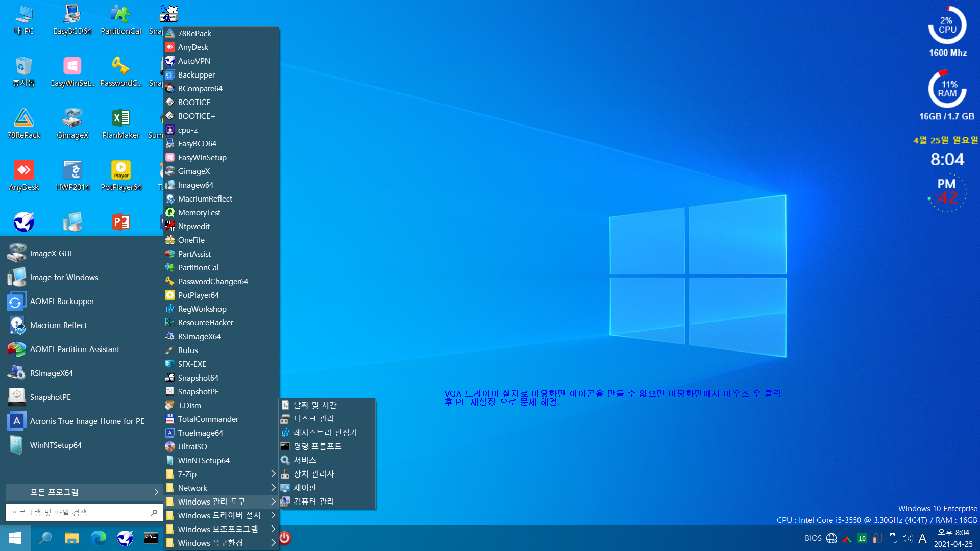Open RegWorkshop from the program list

tap(222, 309)
